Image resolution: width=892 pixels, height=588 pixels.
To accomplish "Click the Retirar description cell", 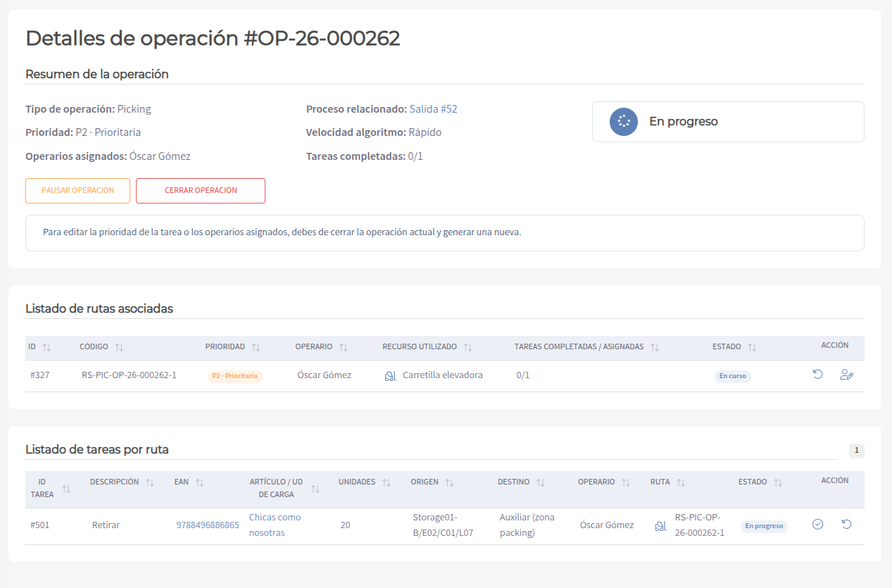I will pyautogui.click(x=106, y=525).
